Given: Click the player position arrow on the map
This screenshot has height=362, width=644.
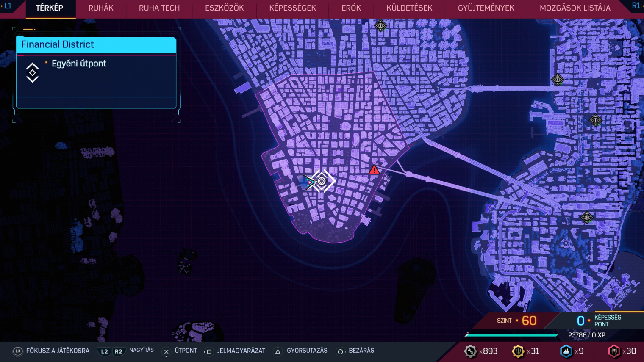Looking at the screenshot, I should [310, 183].
